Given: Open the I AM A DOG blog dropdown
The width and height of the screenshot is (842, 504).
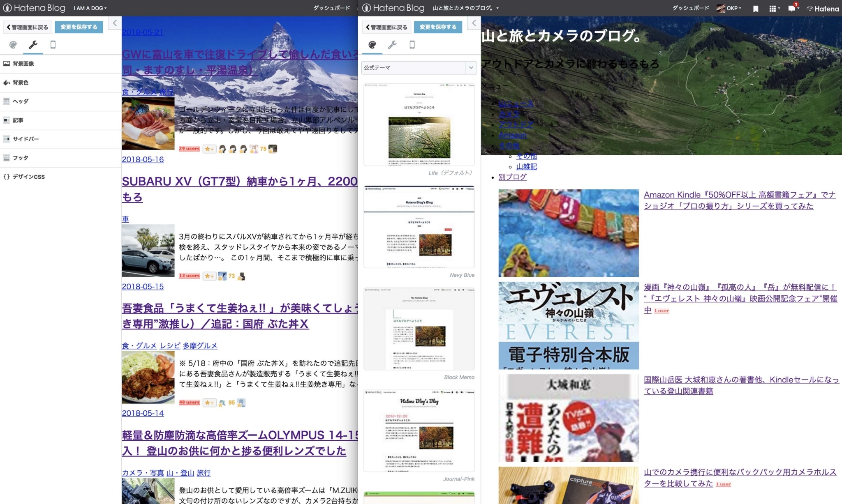Looking at the screenshot, I should [90, 8].
